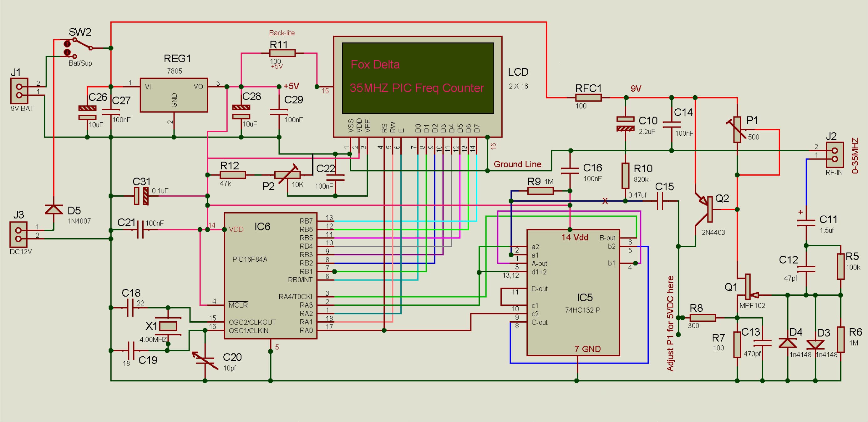Select the C11 1.5uf capacitor
The height and width of the screenshot is (422, 868).
pos(806,223)
